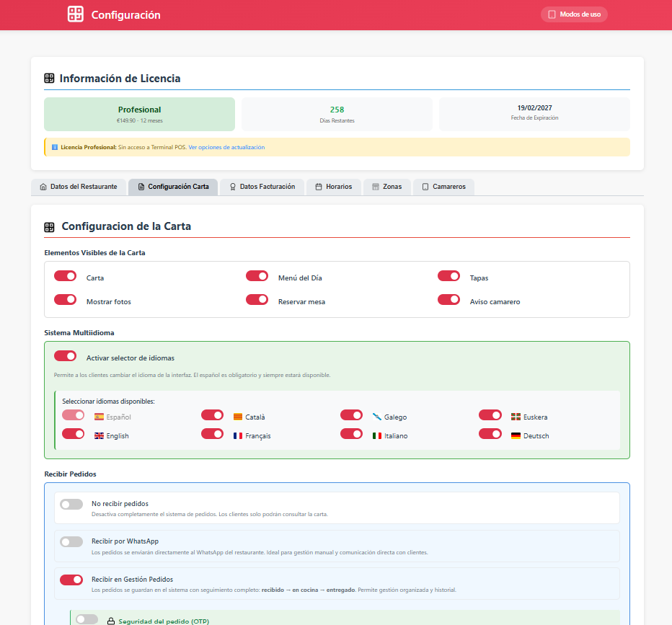672x625 pixels.
Task: Turn off the English language toggle
Action: click(x=74, y=434)
